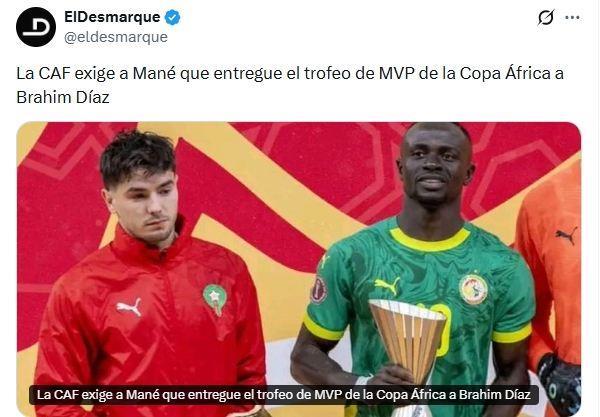Click the blue verified badge

click(x=173, y=17)
